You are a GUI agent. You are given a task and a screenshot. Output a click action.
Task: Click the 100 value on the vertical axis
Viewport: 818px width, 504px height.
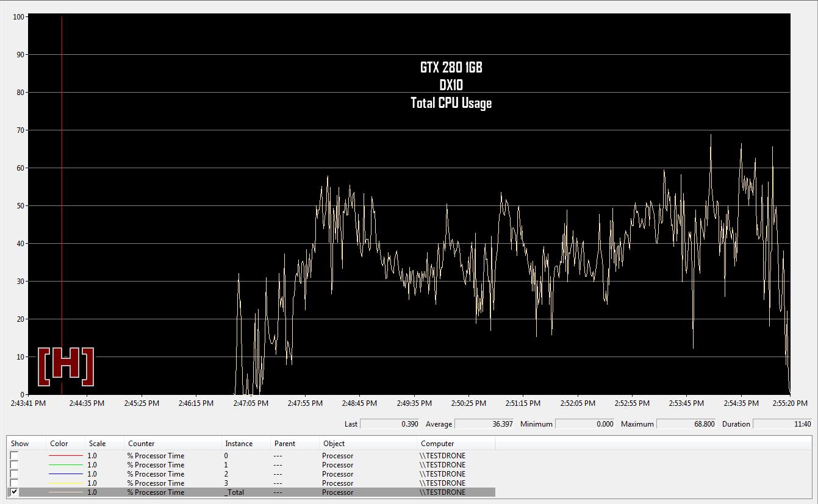(x=19, y=17)
